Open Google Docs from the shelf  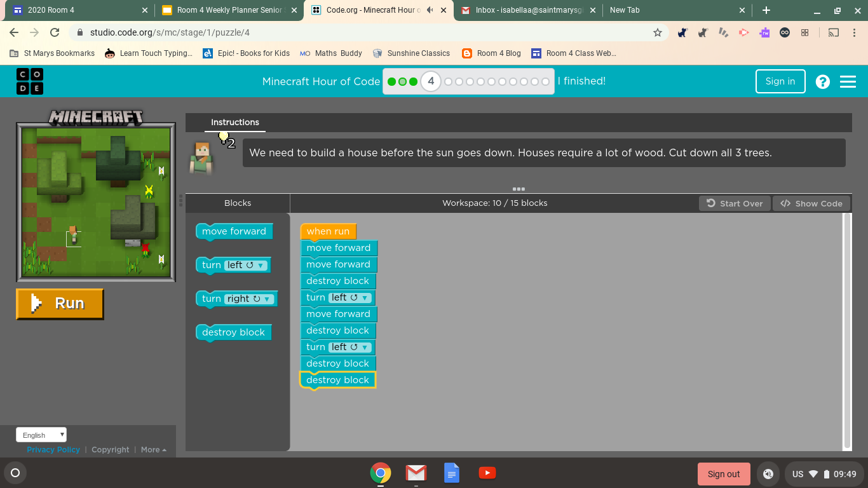point(452,473)
